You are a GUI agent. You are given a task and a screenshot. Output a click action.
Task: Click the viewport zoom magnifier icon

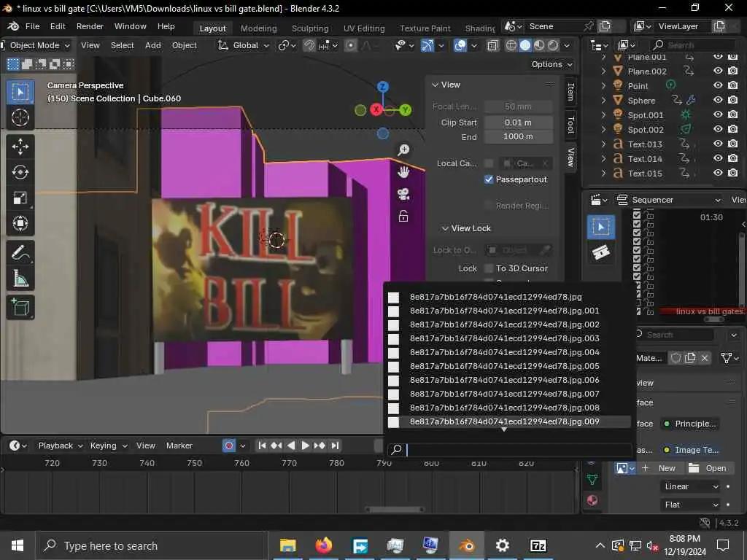(x=403, y=150)
